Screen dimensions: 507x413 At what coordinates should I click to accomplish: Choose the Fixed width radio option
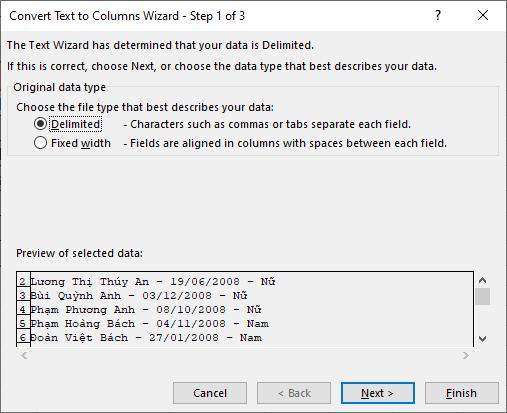tap(40, 143)
